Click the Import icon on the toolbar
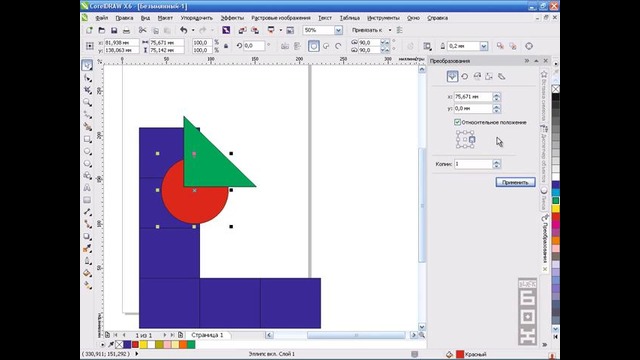640x360 pixels. click(x=242, y=30)
